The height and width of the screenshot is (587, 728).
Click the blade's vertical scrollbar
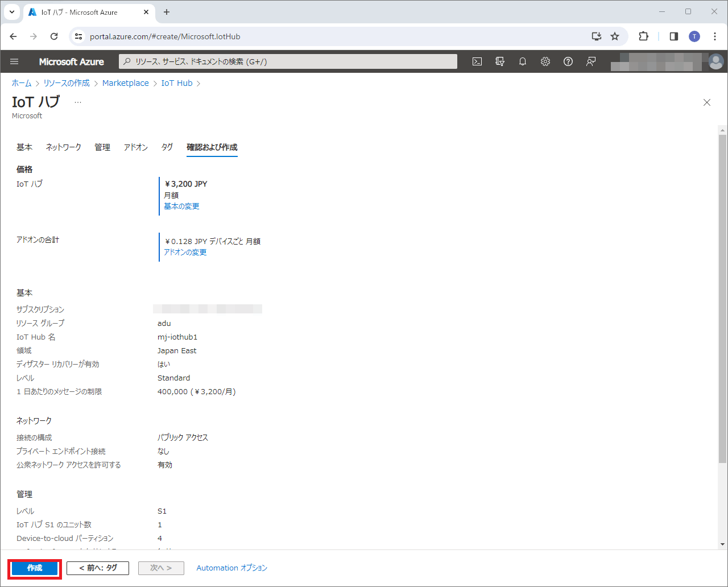[722, 298]
